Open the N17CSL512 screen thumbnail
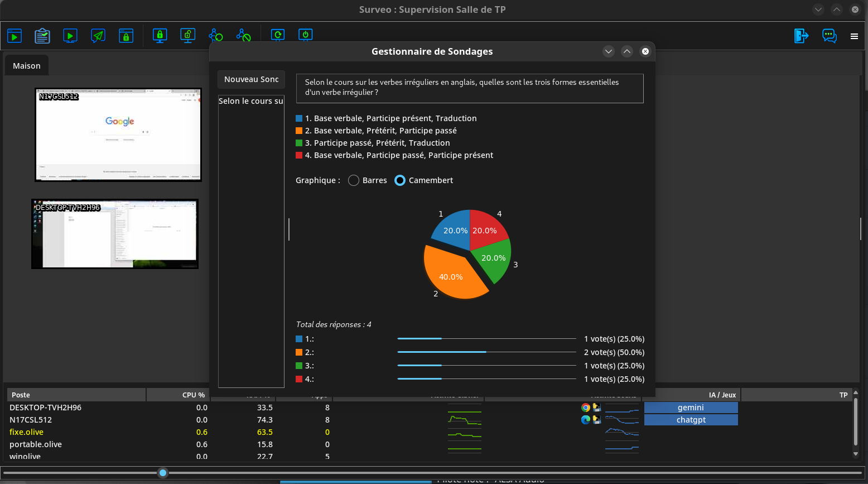 coord(118,135)
